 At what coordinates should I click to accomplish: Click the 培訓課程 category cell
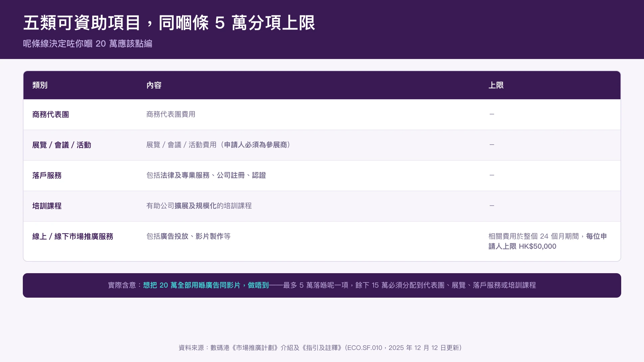[x=47, y=206]
